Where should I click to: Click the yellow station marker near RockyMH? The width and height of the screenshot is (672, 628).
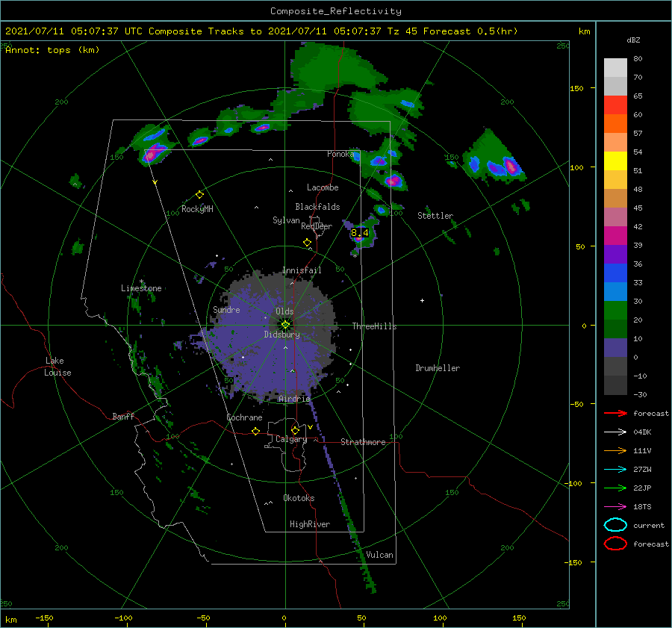199,195
